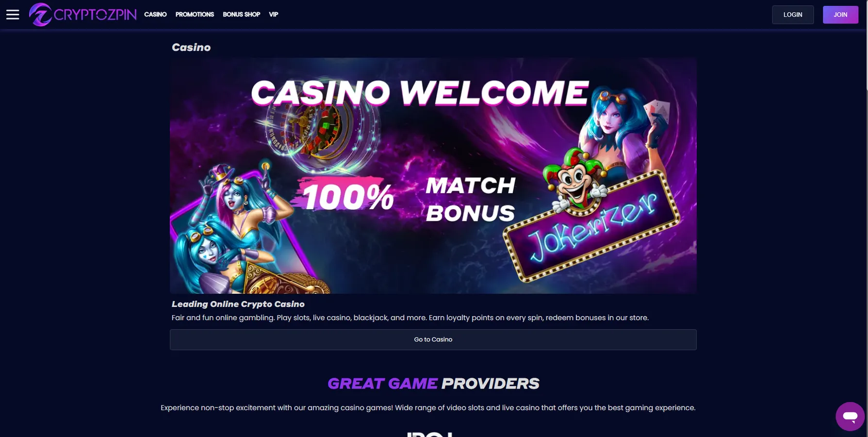Click the Go to Casino button
Viewport: 868px width, 437px height.
click(x=433, y=339)
